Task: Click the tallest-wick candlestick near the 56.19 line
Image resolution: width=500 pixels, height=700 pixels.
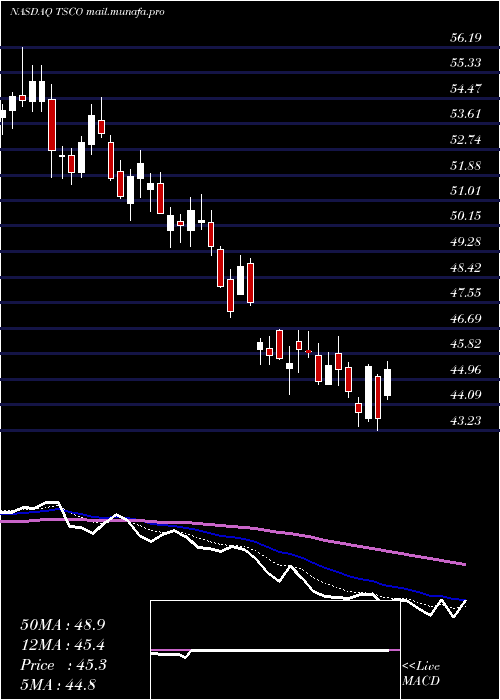Action: point(22,97)
